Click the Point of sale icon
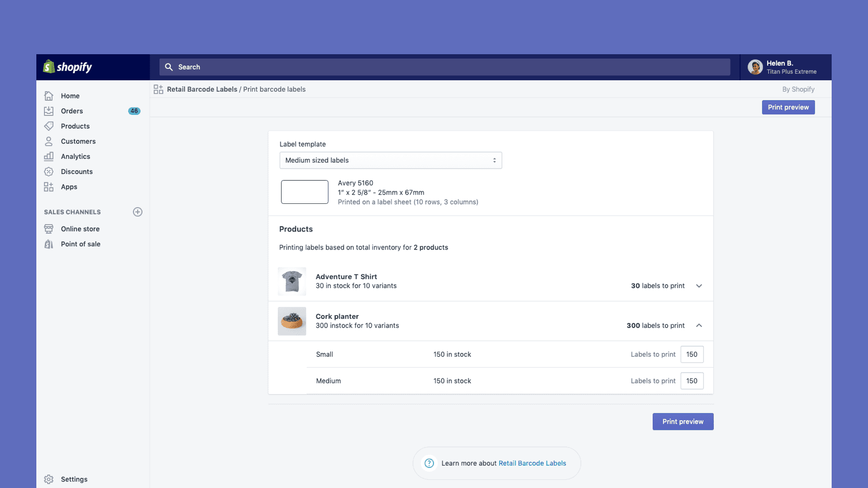This screenshot has height=488, width=868. [49, 244]
